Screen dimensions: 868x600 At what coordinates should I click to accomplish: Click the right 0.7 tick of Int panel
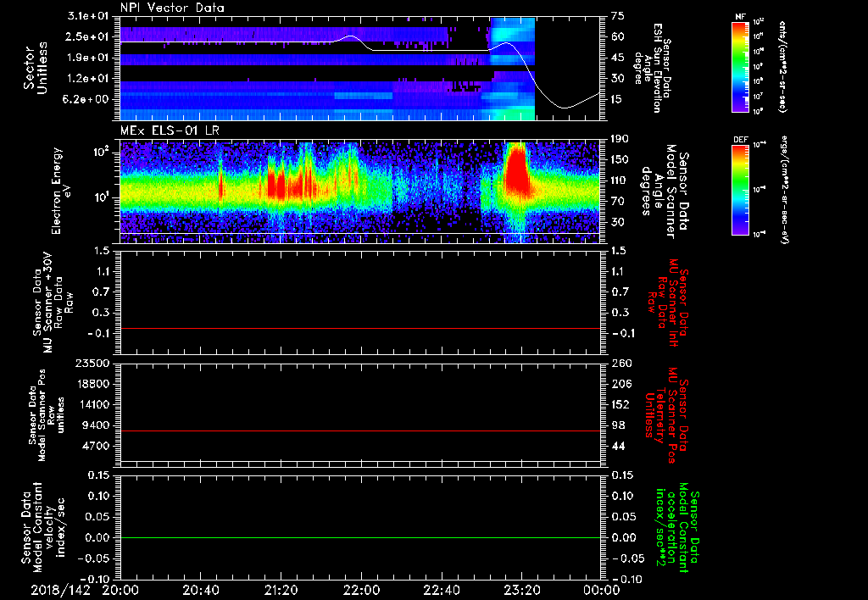[x=619, y=292]
